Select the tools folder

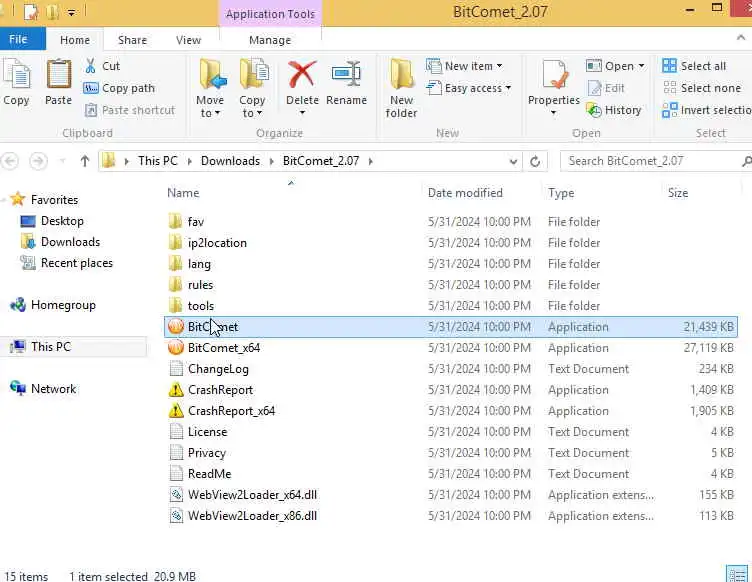pos(200,306)
